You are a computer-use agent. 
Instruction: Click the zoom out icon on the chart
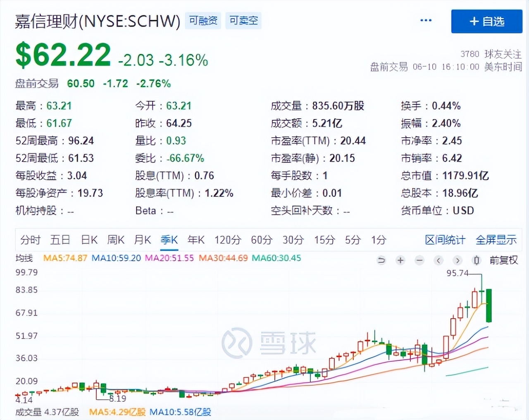419,260
